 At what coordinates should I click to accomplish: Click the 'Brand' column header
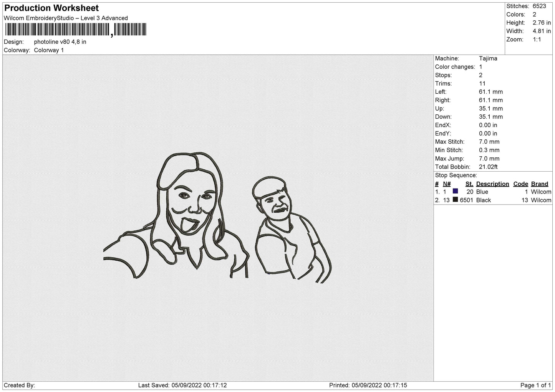click(x=539, y=184)
